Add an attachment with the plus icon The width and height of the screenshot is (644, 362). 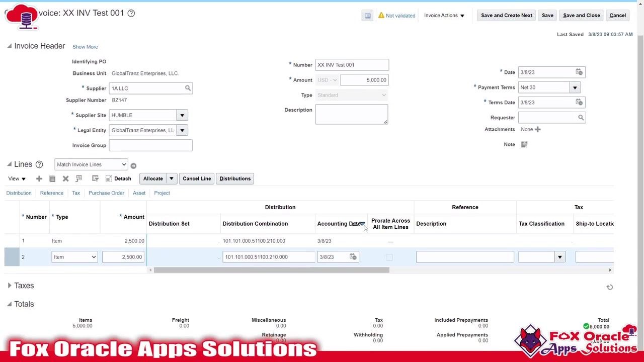pos(538,129)
